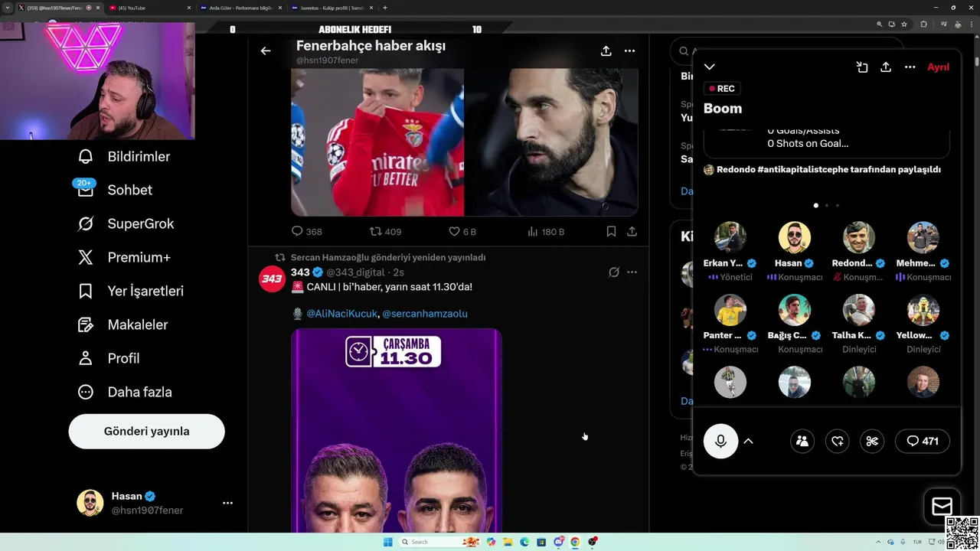
Task: Open a new browser tab
Action: click(384, 8)
